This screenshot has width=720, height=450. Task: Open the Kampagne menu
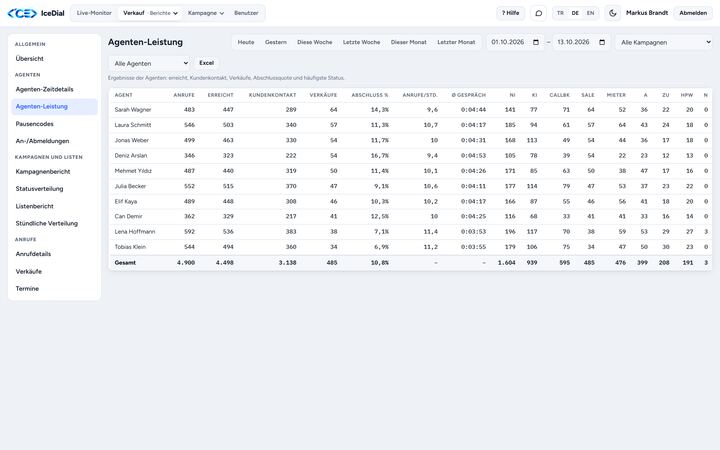coord(206,13)
